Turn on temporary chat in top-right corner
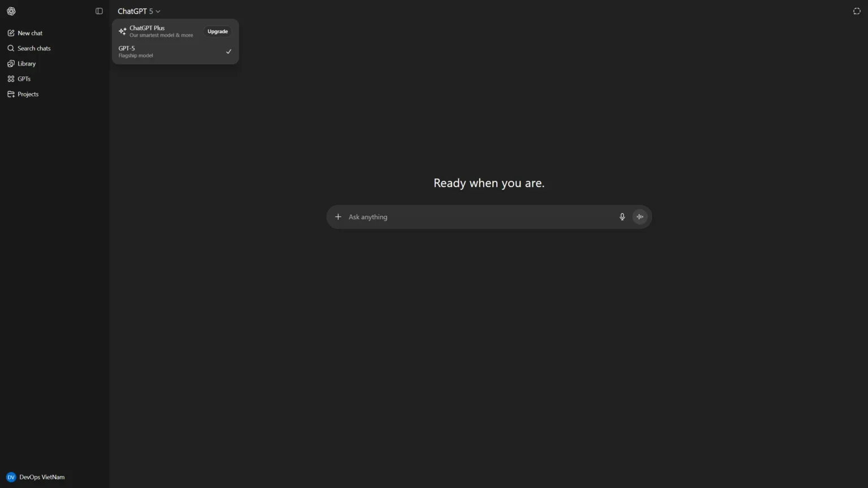This screenshot has width=868, height=488. pyautogui.click(x=857, y=11)
